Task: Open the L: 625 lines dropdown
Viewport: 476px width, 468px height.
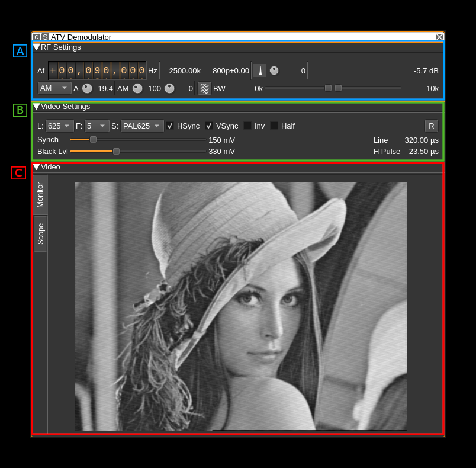Action: (x=59, y=126)
